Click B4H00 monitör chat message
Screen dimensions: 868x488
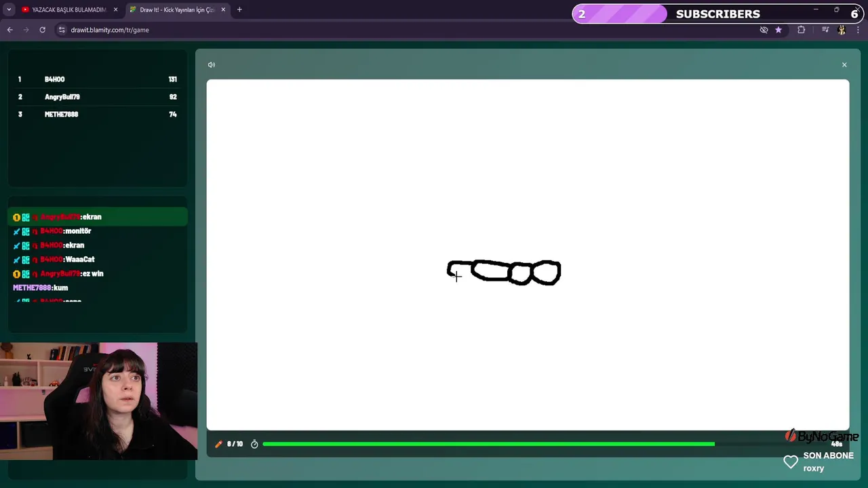[x=52, y=231]
